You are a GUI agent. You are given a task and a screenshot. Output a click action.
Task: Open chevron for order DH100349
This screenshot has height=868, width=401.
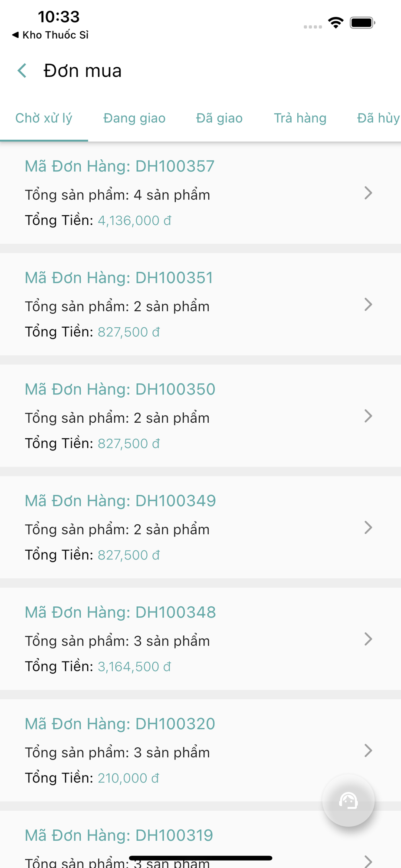tap(368, 528)
